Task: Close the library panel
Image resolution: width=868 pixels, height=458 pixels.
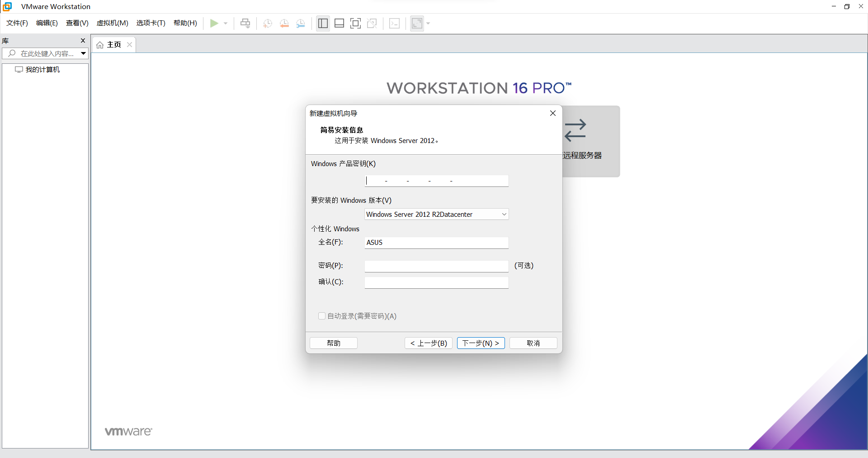Action: click(x=83, y=40)
